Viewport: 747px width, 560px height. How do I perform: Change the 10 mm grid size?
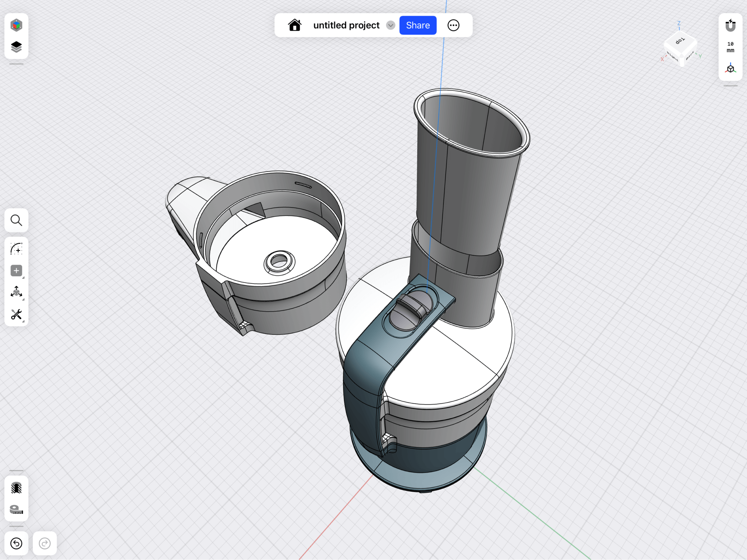click(x=730, y=47)
